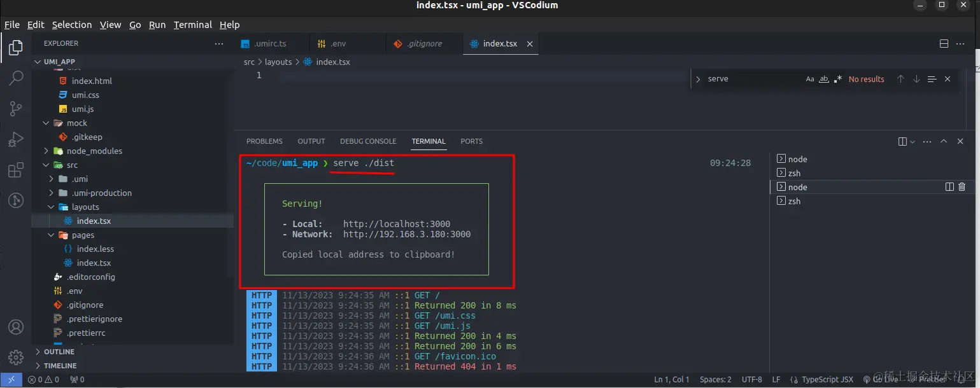Open the Run and Debug view

pos(16,139)
